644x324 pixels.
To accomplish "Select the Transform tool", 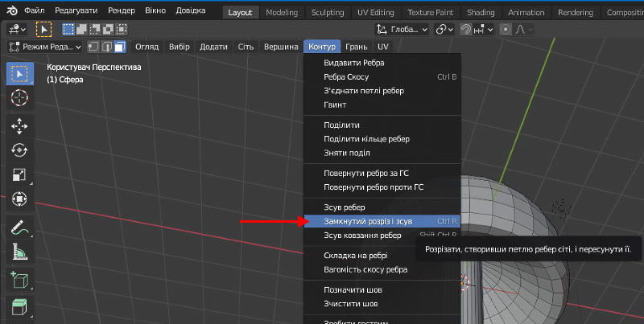I will [x=19, y=199].
